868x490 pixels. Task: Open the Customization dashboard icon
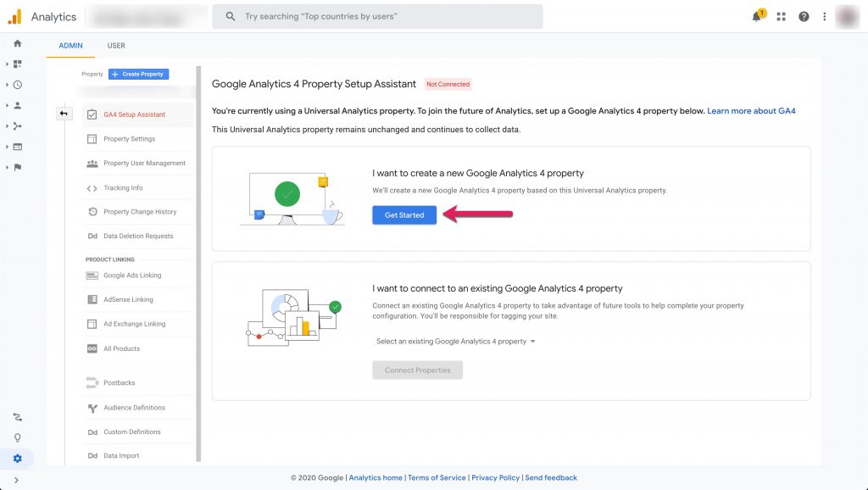point(17,64)
